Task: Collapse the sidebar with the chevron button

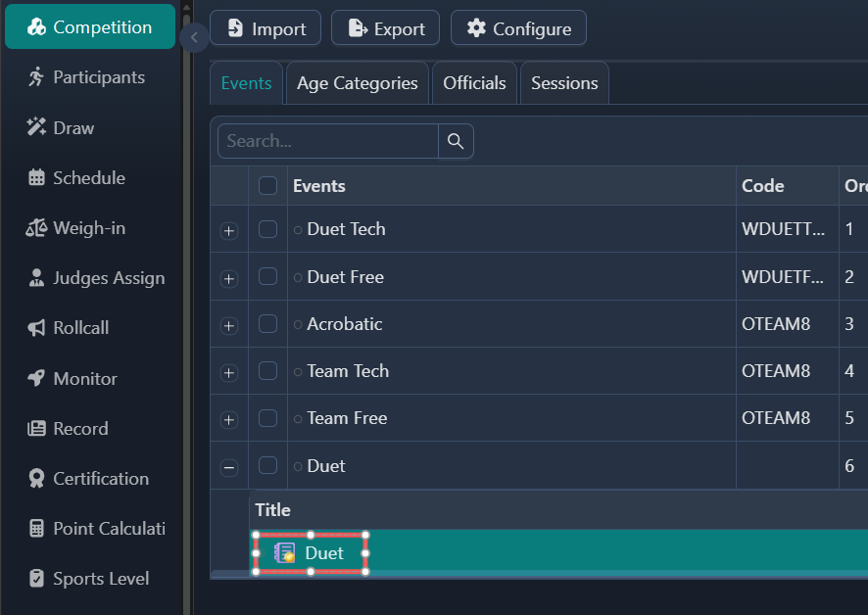Action: click(194, 37)
